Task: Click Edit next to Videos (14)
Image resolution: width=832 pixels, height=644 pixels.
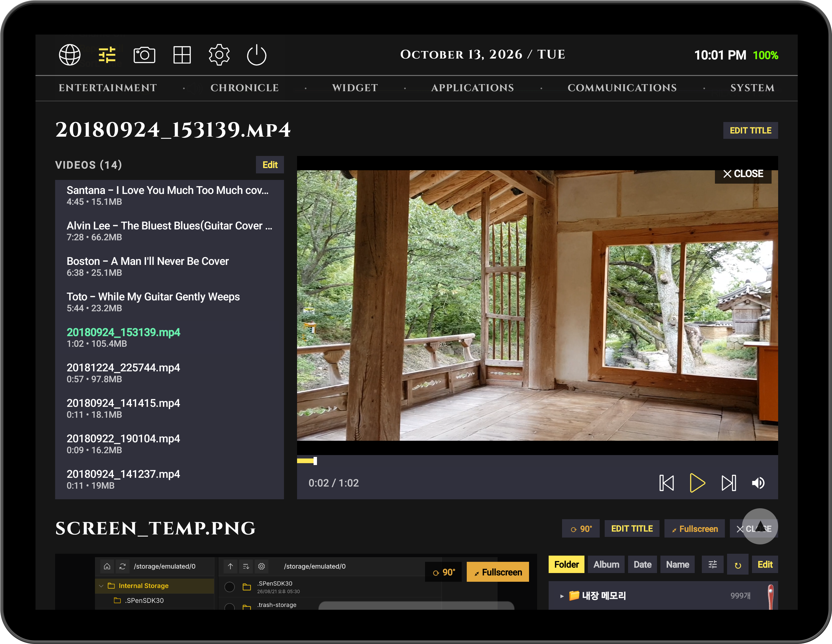Action: 270,165
